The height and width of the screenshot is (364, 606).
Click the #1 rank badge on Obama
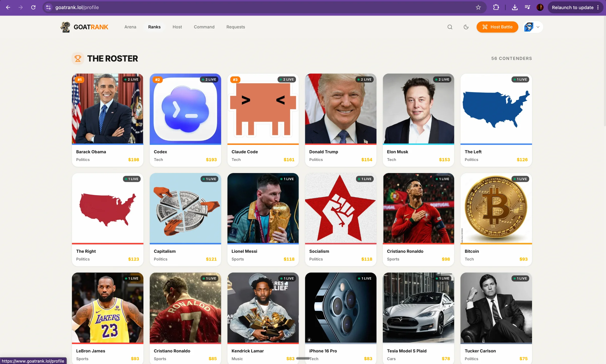point(80,80)
